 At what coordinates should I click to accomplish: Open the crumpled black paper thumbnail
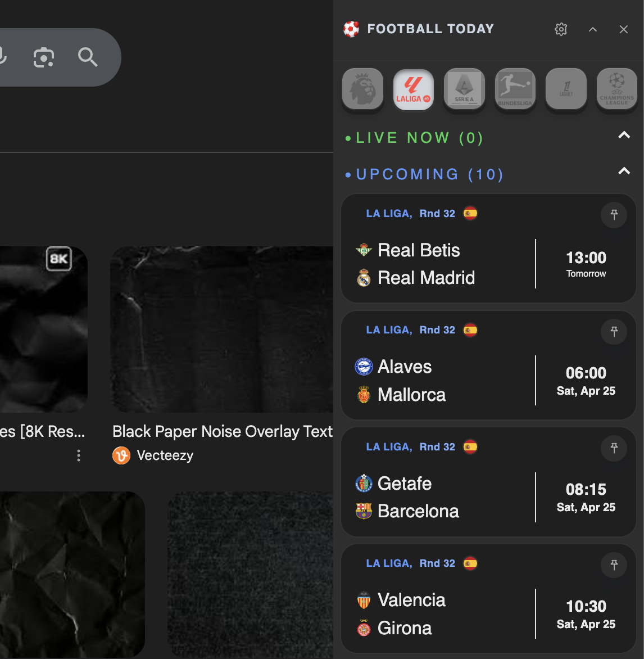coord(72,574)
